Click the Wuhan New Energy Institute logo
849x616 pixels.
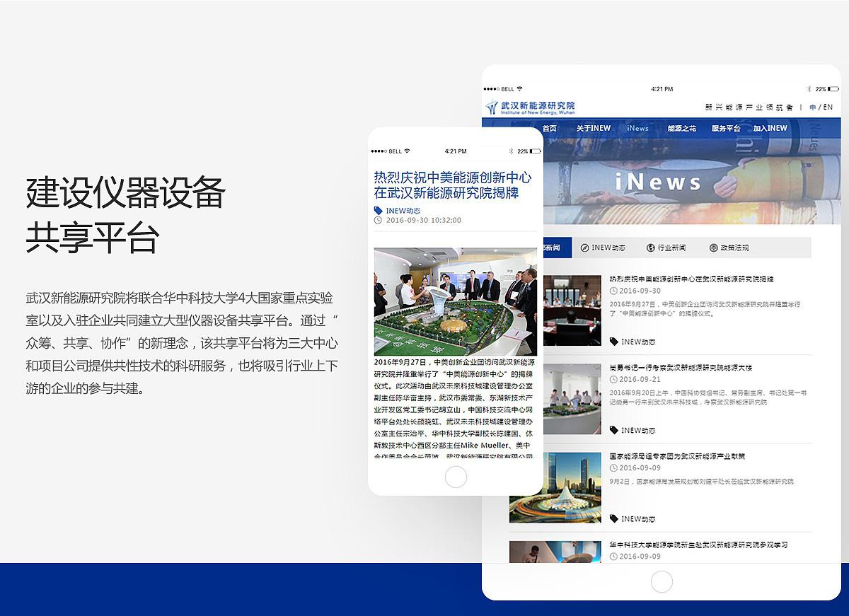pyautogui.click(x=530, y=107)
